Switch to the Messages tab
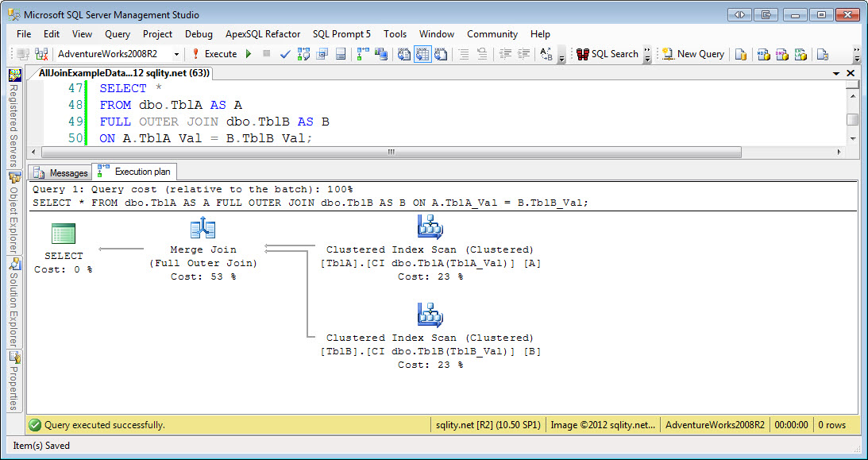 tap(60, 172)
